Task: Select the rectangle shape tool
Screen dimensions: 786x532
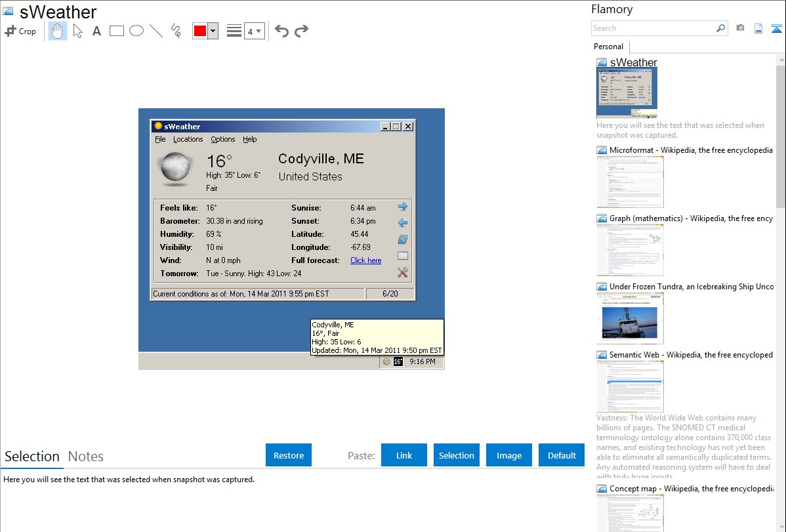Action: point(116,31)
